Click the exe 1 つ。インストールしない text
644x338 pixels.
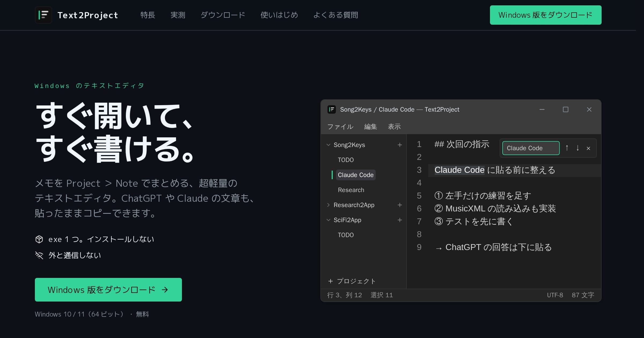pyautogui.click(x=101, y=239)
